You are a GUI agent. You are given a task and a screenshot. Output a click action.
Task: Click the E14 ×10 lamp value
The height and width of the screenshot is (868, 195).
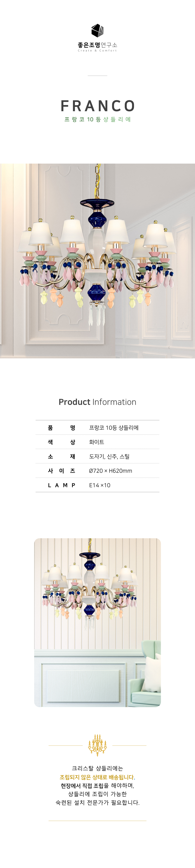99,485
